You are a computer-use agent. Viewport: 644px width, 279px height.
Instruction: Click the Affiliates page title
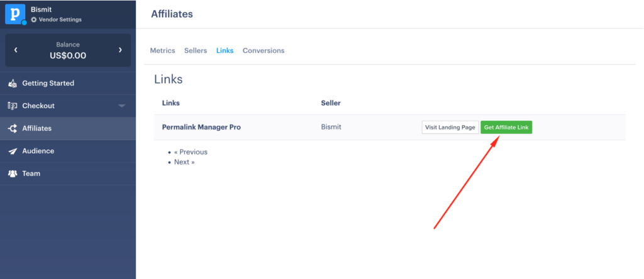[172, 14]
